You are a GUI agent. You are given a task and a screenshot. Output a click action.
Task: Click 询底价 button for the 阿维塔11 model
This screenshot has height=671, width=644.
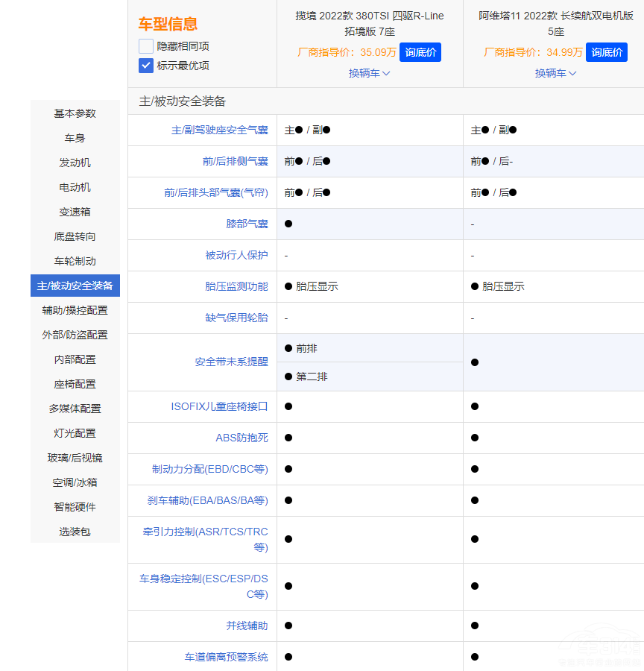click(606, 52)
